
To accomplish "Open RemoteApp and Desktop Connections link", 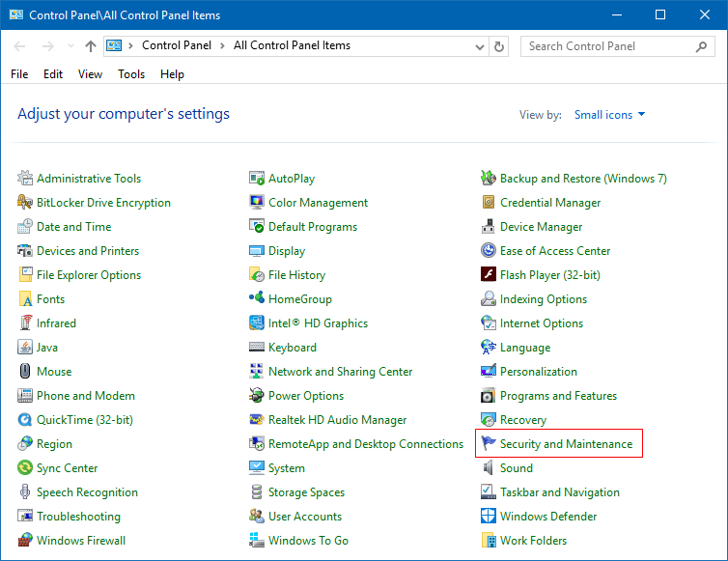I will (x=366, y=444).
